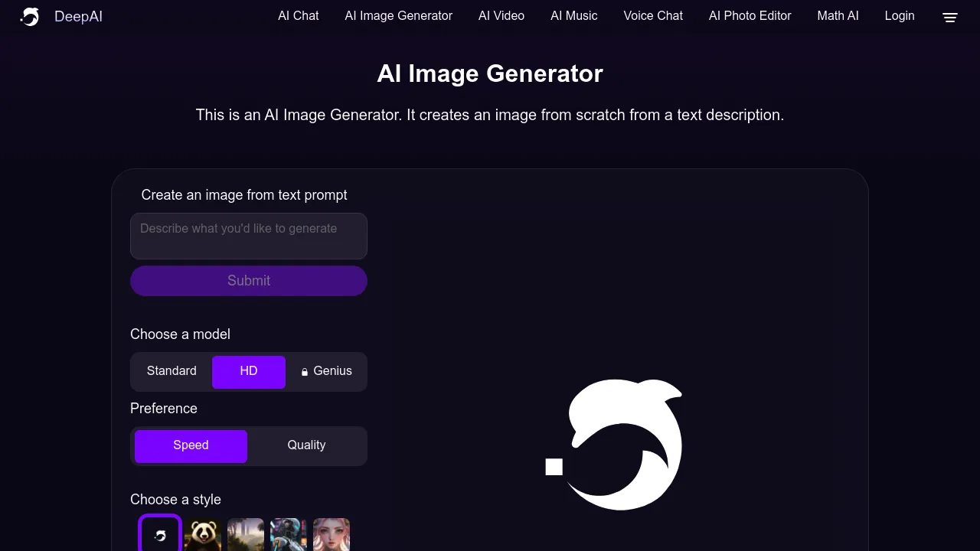Click the image prompt text field
Image resolution: width=980 pixels, height=551 pixels.
(249, 236)
